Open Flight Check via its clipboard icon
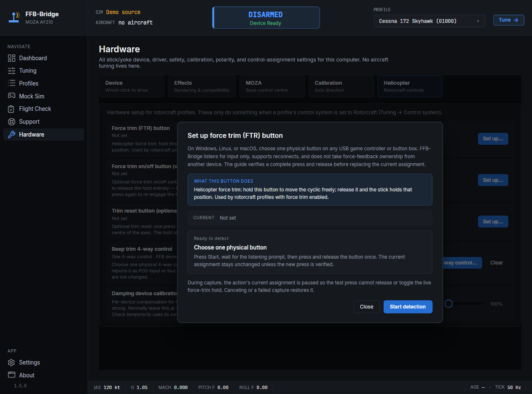532x394 pixels. pyautogui.click(x=12, y=109)
